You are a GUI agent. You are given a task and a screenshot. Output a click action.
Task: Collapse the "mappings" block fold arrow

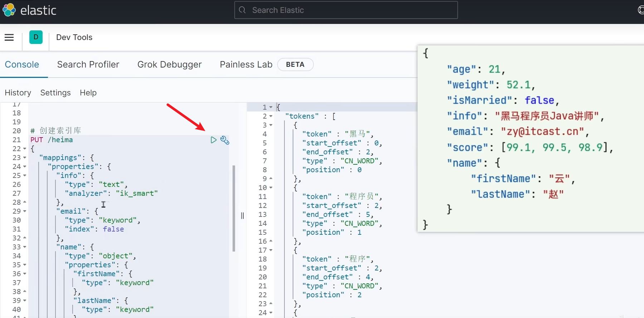click(25, 158)
